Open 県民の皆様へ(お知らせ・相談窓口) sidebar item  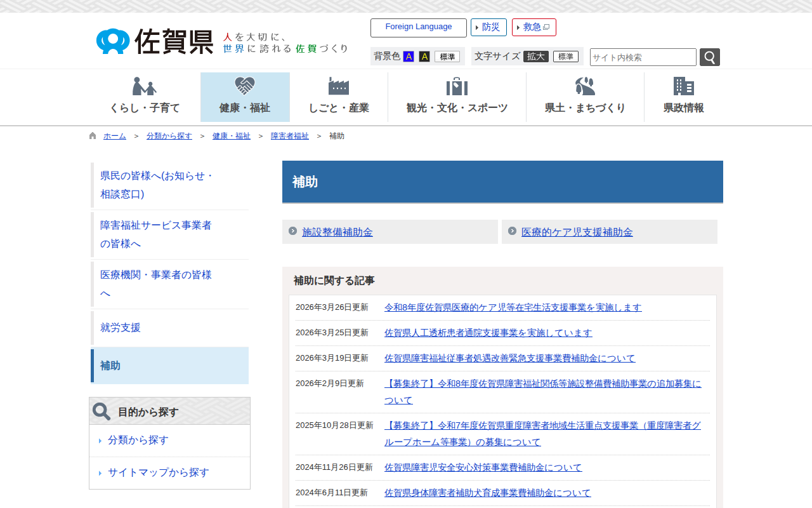click(x=169, y=185)
